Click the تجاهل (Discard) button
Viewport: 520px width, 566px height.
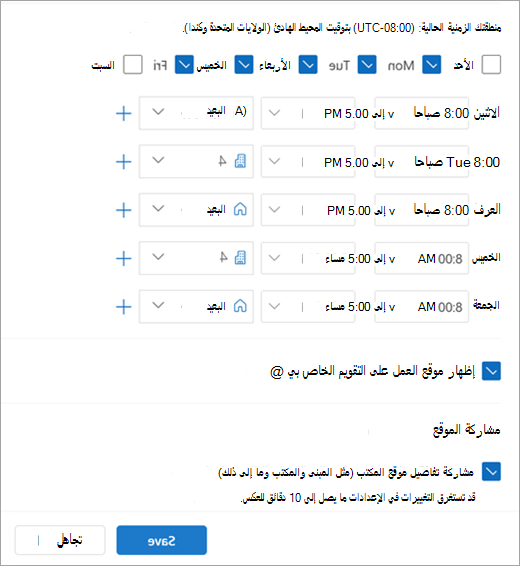pos(60,540)
